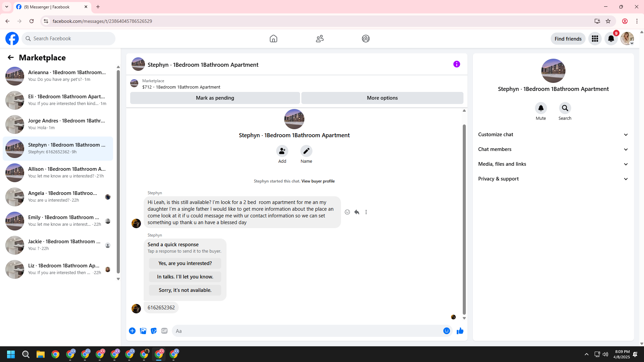
Task: Click chat messages scrollbar
Action: (x=464, y=220)
